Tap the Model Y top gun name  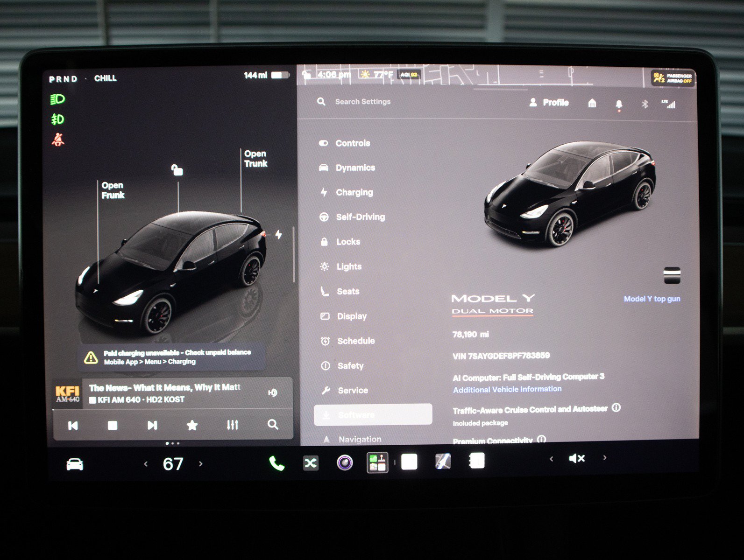[652, 299]
